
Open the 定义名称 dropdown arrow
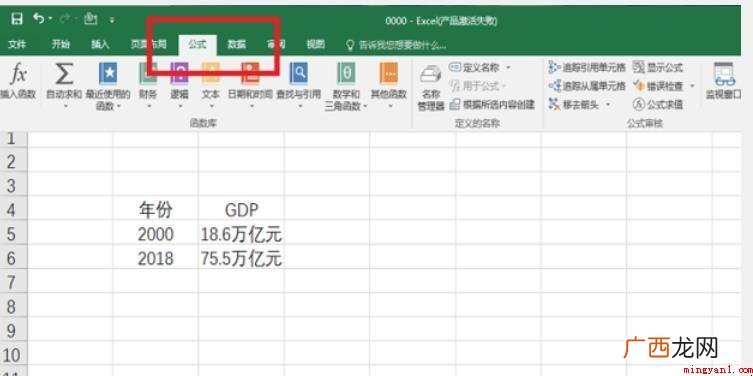coord(508,68)
